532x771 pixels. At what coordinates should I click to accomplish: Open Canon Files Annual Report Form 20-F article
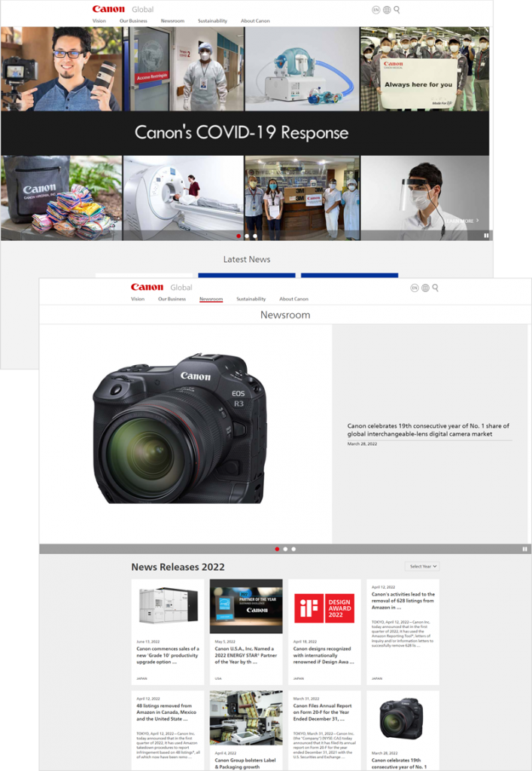click(322, 712)
